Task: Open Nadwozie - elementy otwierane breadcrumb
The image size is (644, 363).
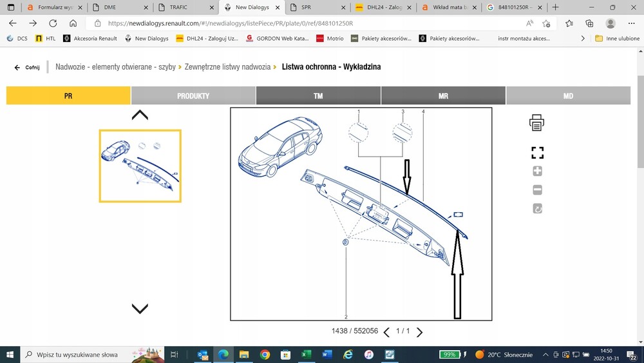Action: click(x=115, y=66)
